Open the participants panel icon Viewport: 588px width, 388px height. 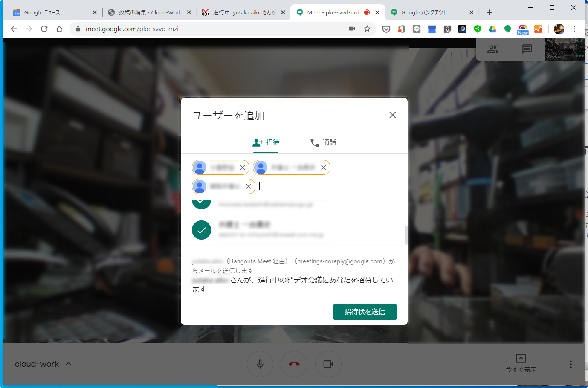click(x=493, y=49)
